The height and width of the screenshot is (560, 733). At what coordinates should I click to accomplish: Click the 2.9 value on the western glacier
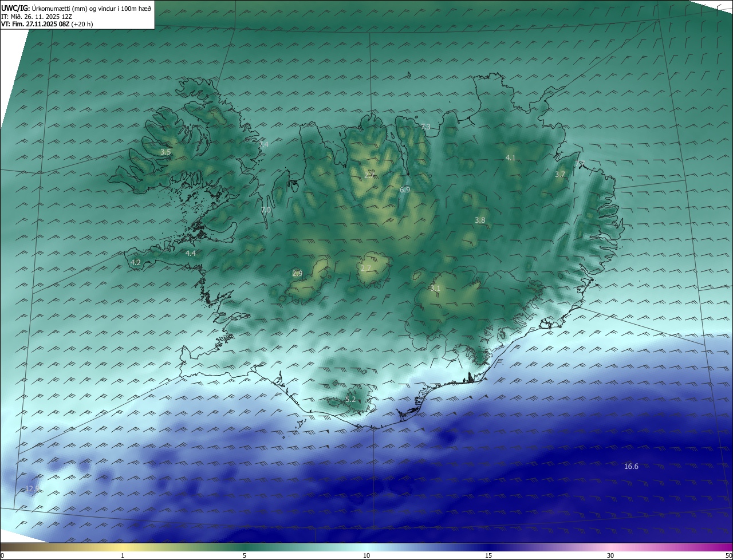[x=297, y=274]
